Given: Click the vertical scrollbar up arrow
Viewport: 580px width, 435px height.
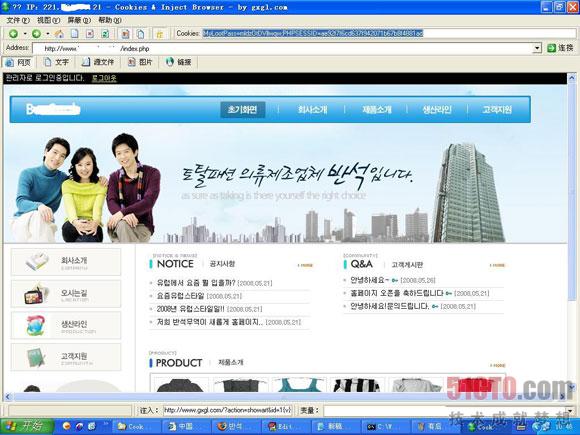Looking at the screenshot, I should [x=572, y=78].
